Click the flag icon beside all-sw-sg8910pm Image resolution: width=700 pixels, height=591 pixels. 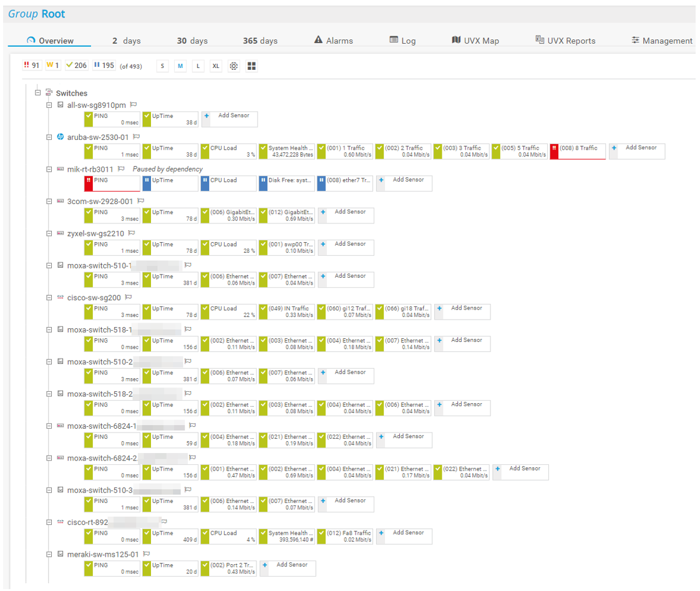(134, 104)
